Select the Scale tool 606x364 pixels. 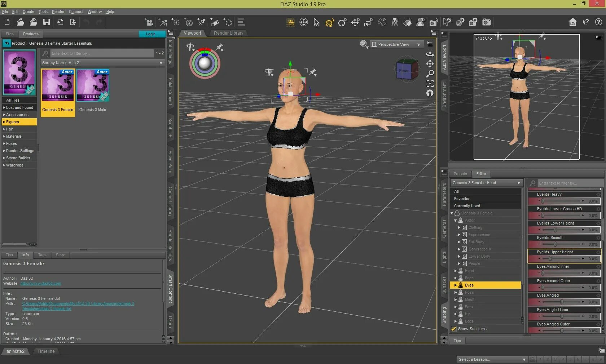(368, 22)
